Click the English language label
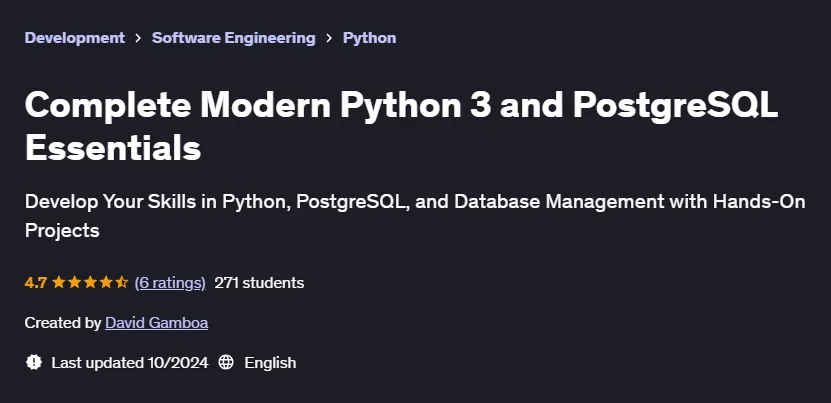831x403 pixels. [270, 363]
